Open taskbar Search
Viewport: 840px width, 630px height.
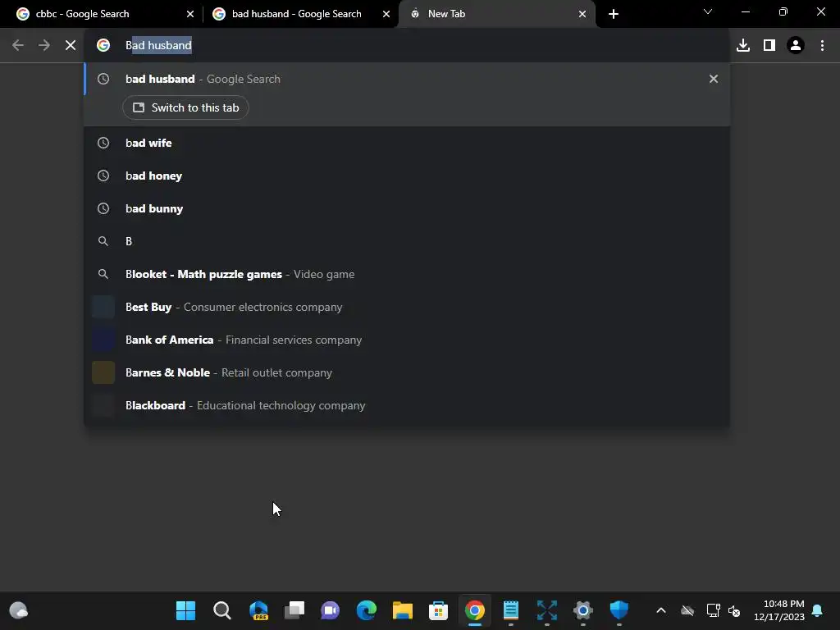coord(221,610)
